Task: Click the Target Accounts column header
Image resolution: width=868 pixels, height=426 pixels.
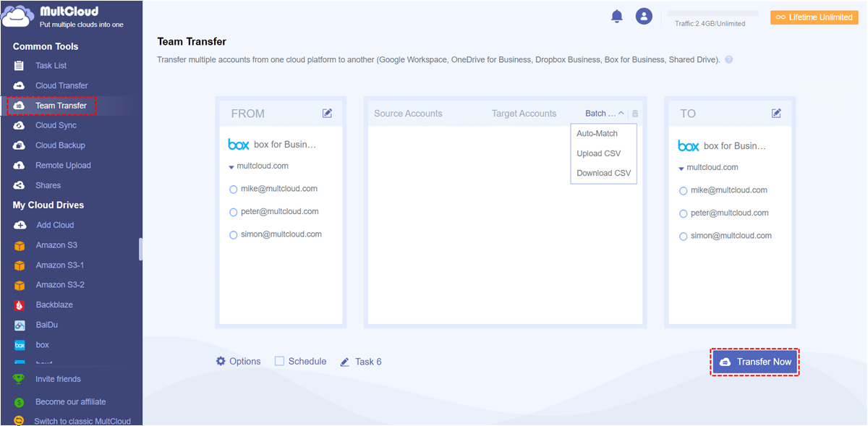Action: (x=524, y=114)
